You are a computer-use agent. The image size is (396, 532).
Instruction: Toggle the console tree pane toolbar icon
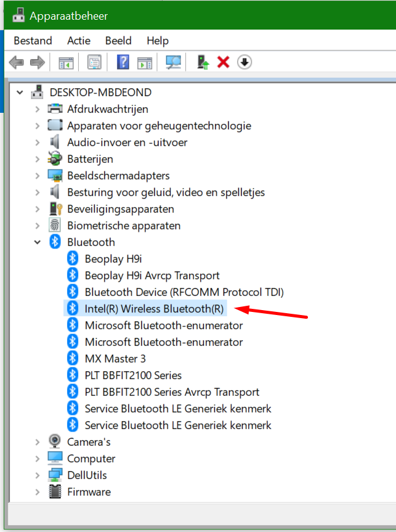(x=66, y=62)
